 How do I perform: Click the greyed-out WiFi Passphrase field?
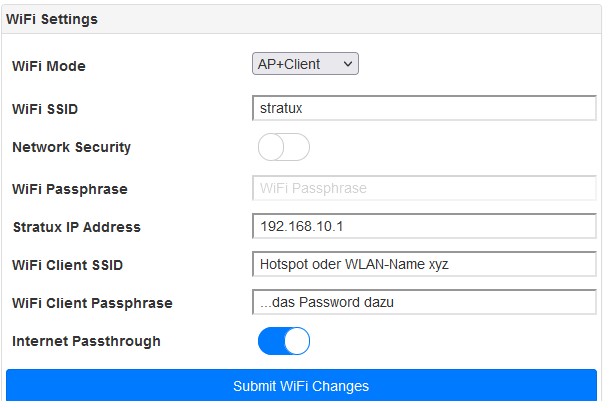(x=424, y=188)
